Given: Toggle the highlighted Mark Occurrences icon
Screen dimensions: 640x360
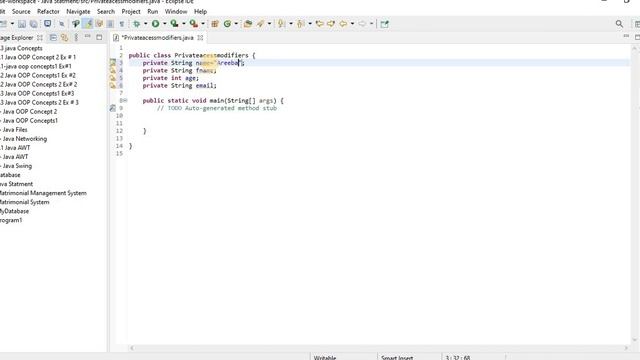Looking at the screenshot, I should click(88, 24).
